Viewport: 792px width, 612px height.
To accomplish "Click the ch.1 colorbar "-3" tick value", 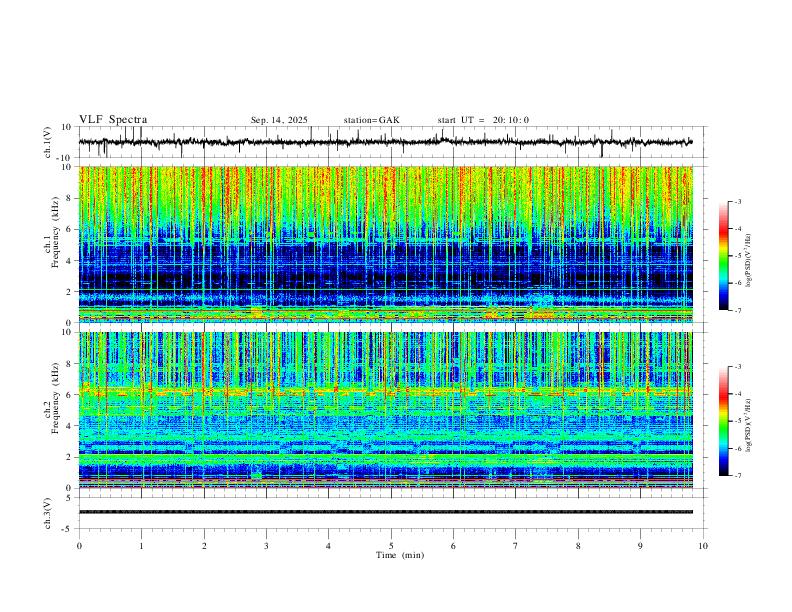I will coord(737,201).
